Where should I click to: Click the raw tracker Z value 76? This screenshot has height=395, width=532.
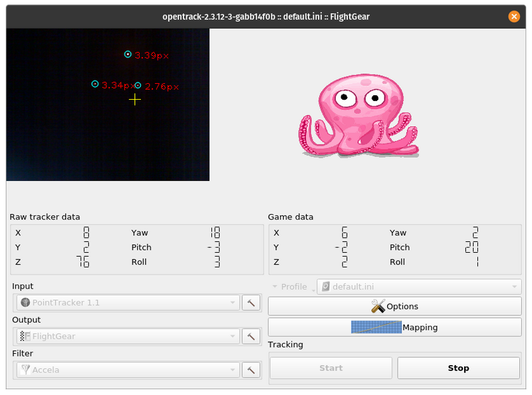(83, 261)
